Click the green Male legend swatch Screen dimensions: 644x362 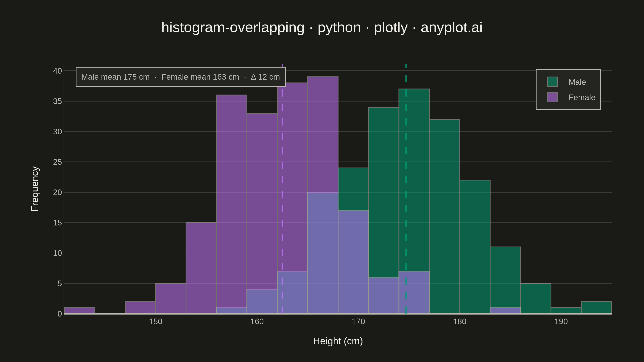coord(552,82)
